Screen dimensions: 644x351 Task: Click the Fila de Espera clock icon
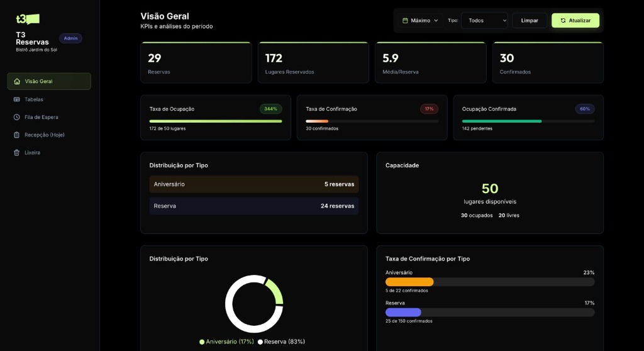click(17, 117)
